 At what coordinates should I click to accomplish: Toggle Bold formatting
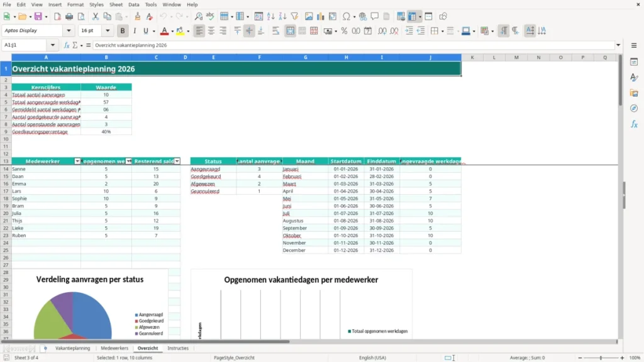click(123, 31)
